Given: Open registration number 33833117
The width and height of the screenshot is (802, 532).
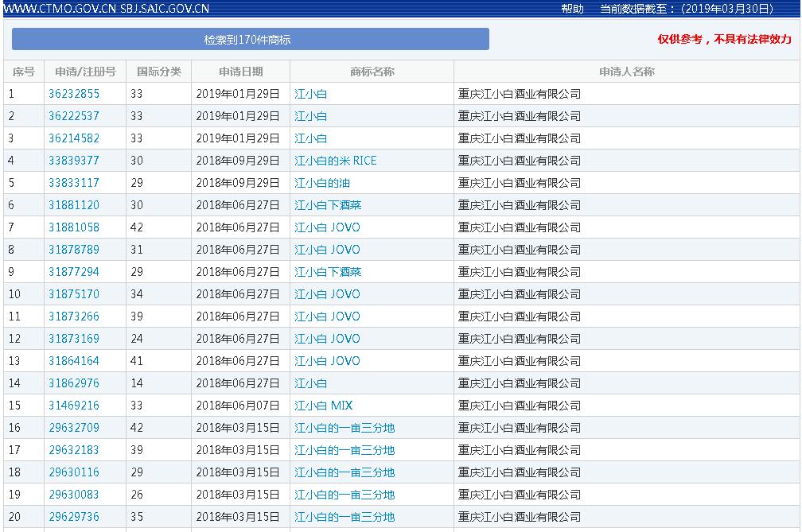Looking at the screenshot, I should [x=74, y=183].
